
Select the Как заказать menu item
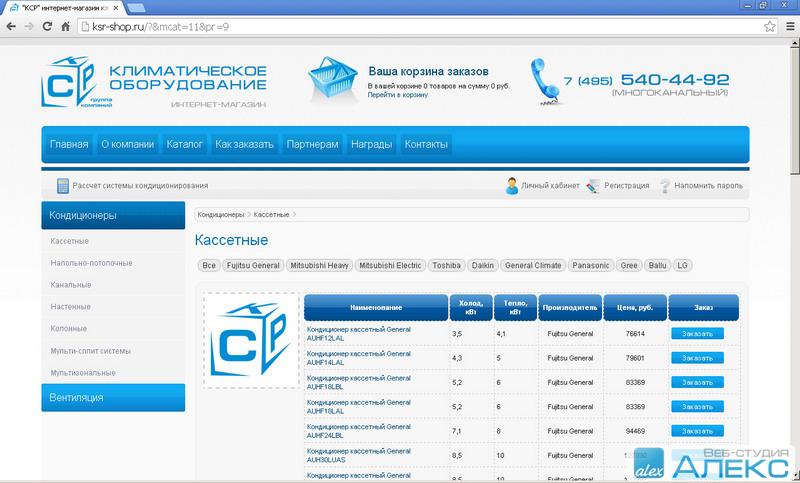click(244, 144)
